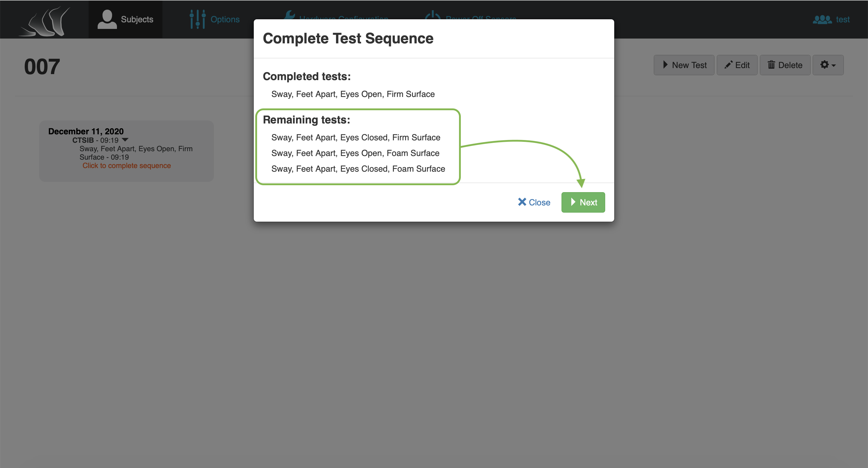The image size is (868, 468).
Task: Select Eyes Closed, Foam Surface remaining test
Action: (x=358, y=168)
